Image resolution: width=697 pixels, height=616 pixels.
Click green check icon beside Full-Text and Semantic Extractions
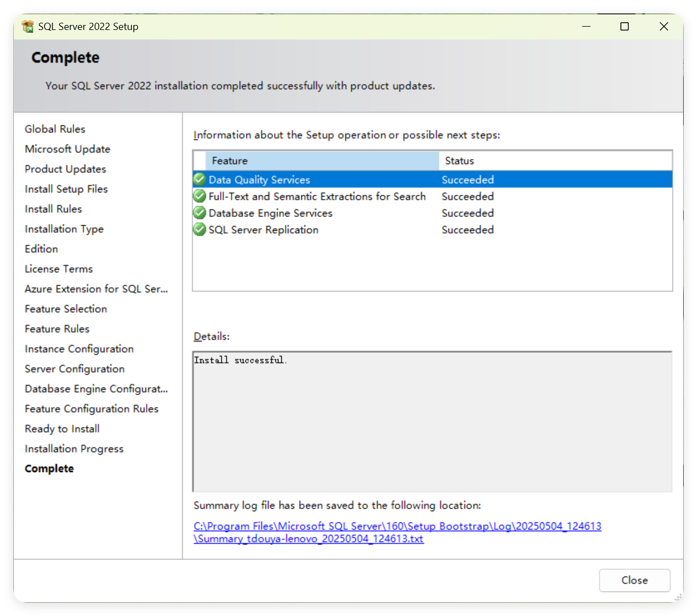[200, 196]
